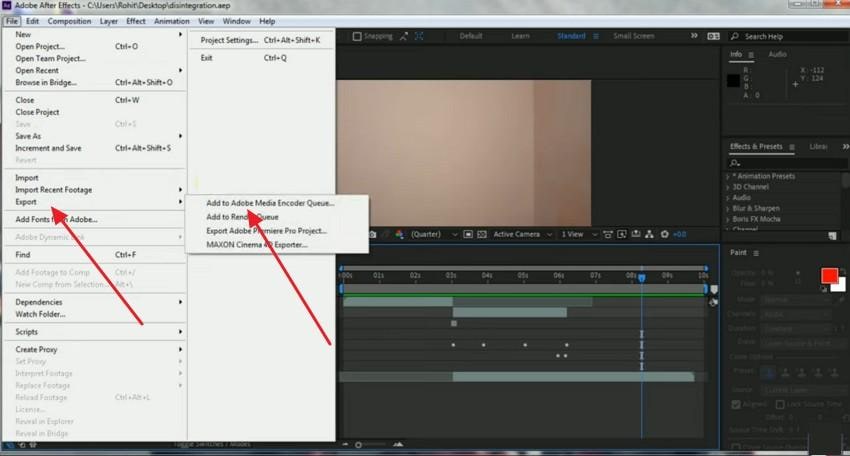Open the Effects & Presets panel menu
The image size is (850, 456).
[x=791, y=147]
